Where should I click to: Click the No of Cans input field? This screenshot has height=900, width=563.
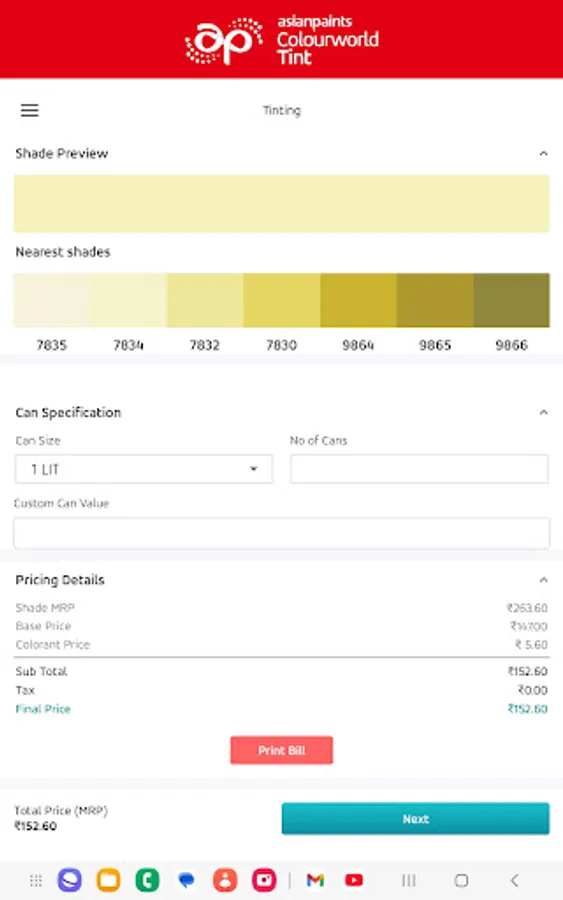419,469
